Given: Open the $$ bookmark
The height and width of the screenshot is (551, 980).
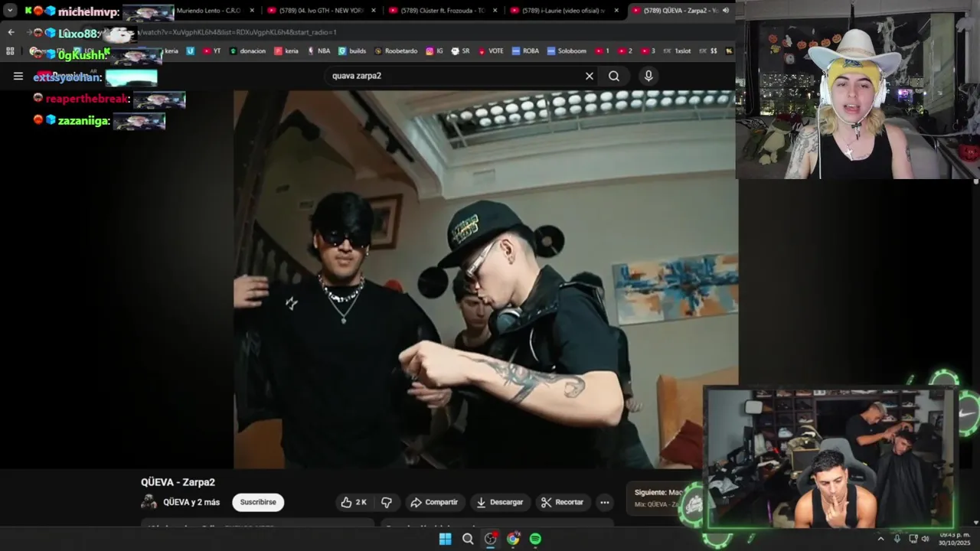Looking at the screenshot, I should coord(708,51).
